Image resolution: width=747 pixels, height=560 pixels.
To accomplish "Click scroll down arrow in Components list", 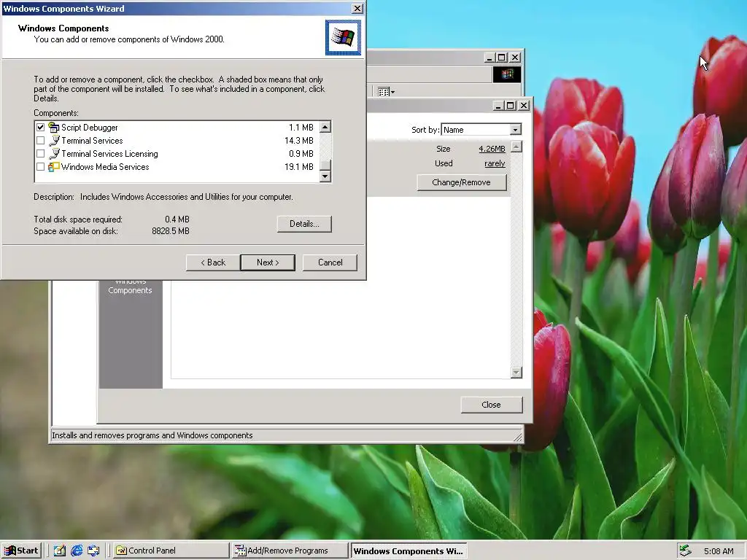I will [x=325, y=176].
